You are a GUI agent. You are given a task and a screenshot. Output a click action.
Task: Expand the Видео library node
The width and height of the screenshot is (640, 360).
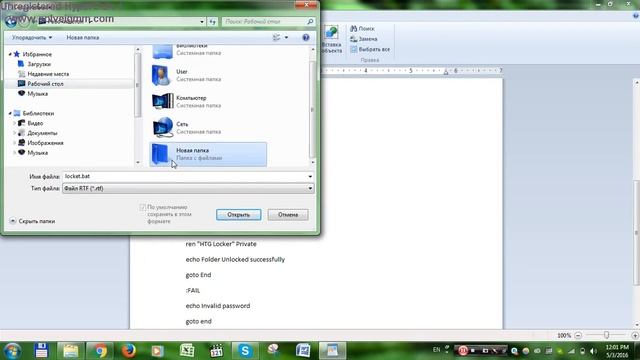point(15,123)
